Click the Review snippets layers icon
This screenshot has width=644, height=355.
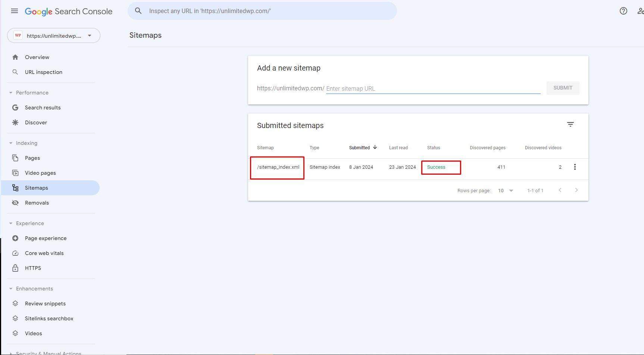[x=15, y=303]
